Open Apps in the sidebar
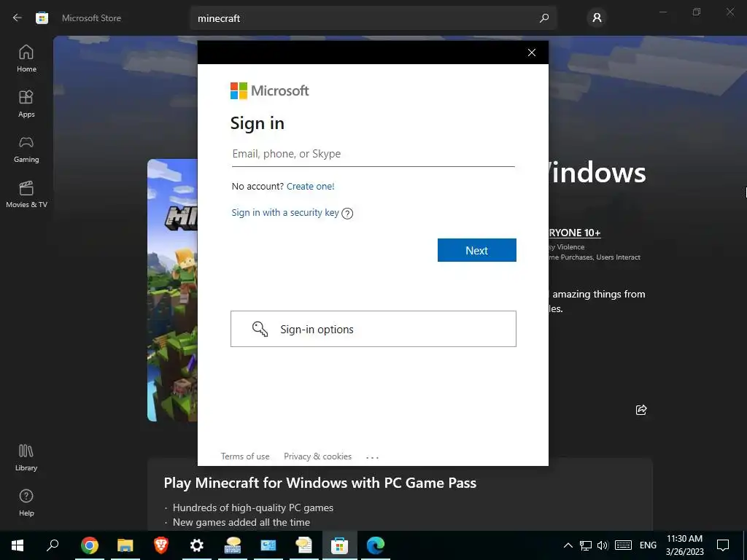Screen dimensions: 747x560 (x=26, y=104)
